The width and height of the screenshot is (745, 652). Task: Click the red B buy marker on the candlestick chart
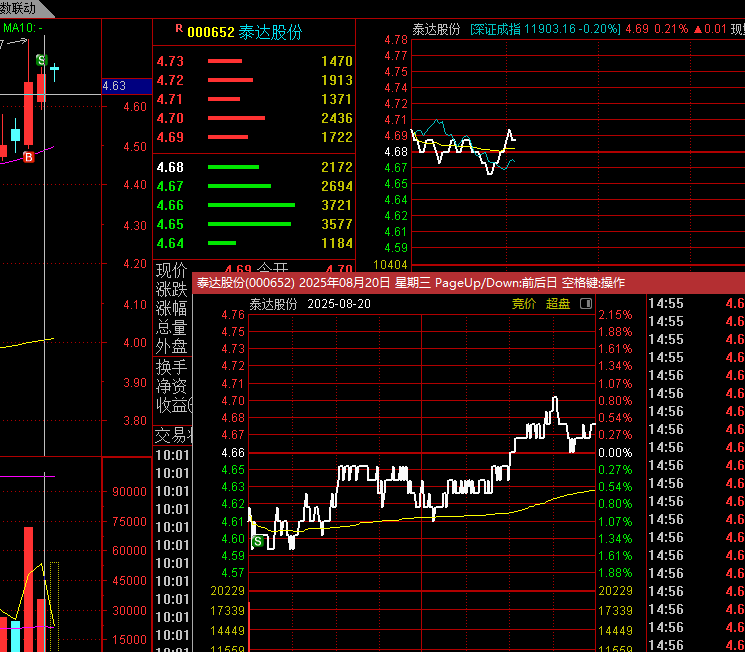coord(29,157)
